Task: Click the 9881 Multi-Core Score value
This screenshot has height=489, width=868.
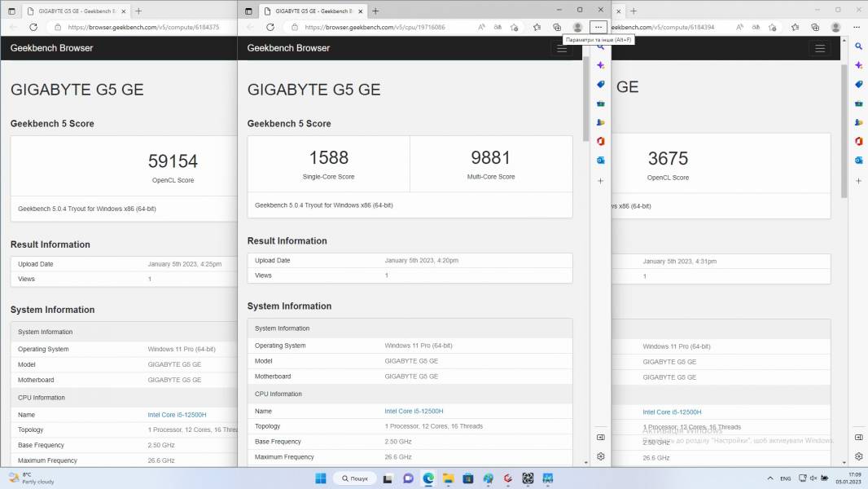Action: pyautogui.click(x=490, y=158)
